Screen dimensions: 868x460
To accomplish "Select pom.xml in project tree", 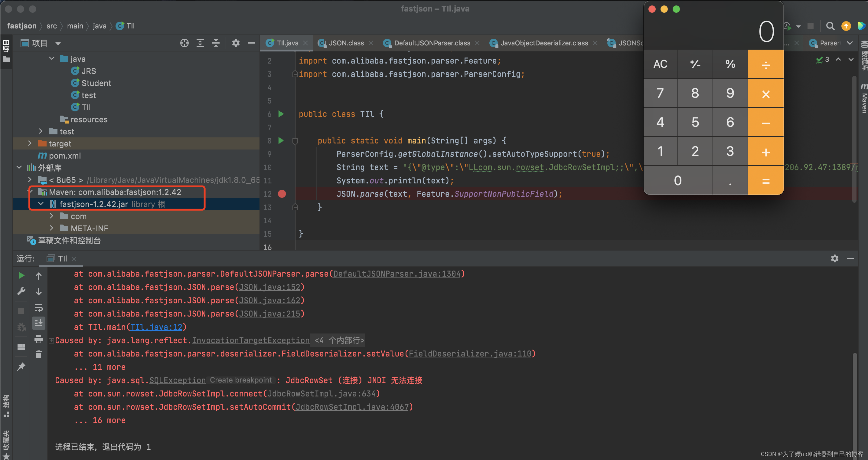I will (65, 156).
